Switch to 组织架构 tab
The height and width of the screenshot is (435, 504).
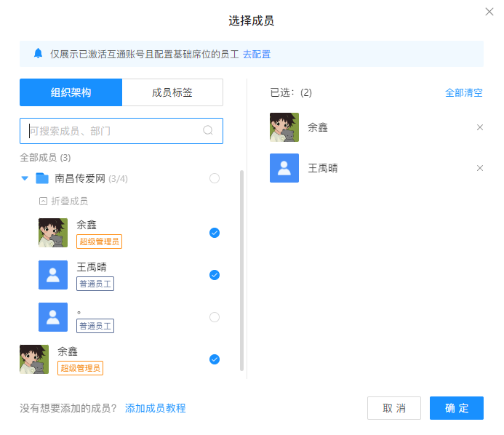coord(71,92)
